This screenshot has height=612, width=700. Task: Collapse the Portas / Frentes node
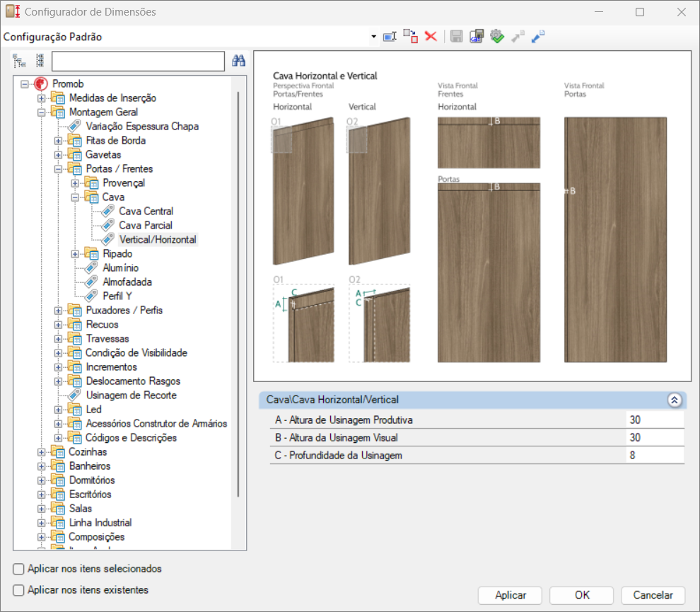pyautogui.click(x=58, y=169)
